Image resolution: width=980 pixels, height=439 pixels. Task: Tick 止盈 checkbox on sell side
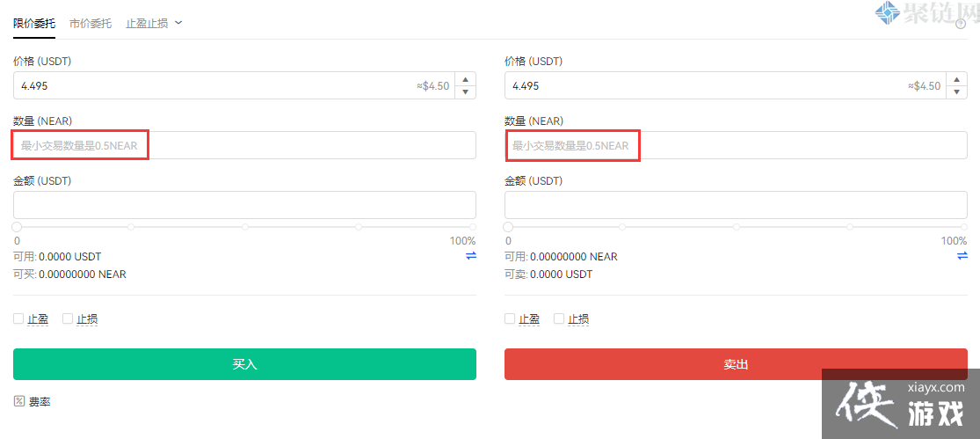(510, 318)
